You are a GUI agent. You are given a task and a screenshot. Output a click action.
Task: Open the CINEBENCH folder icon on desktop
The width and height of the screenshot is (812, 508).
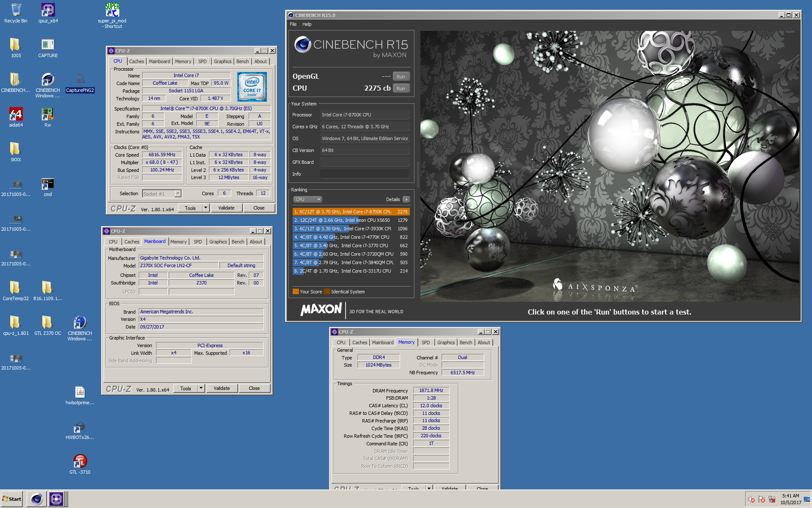[16, 82]
